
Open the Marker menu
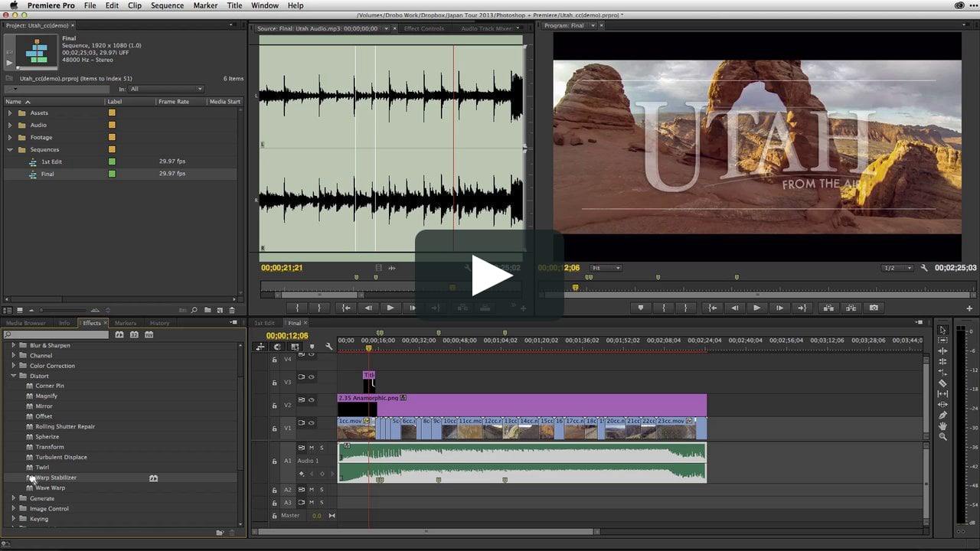click(205, 5)
